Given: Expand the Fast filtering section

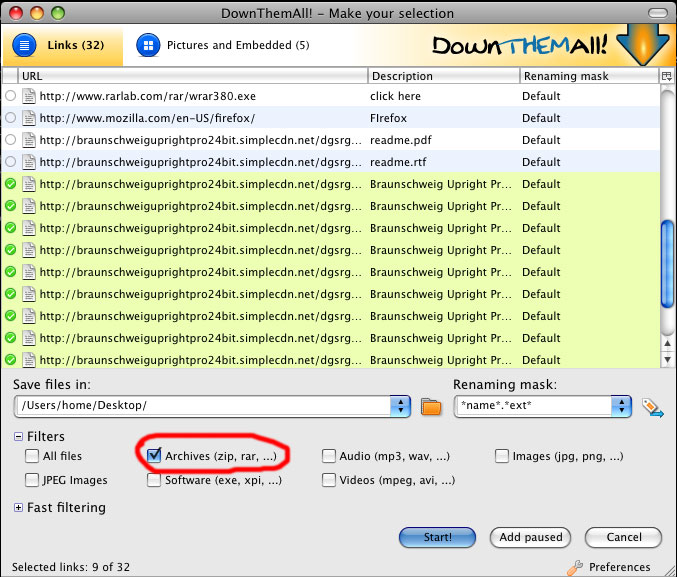Looking at the screenshot, I should point(18,507).
